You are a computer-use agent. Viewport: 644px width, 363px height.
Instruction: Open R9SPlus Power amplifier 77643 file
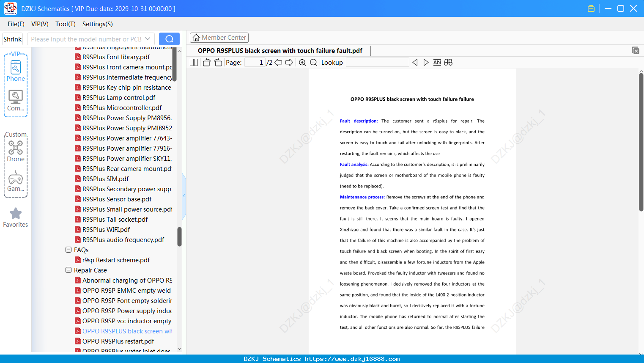tap(127, 138)
